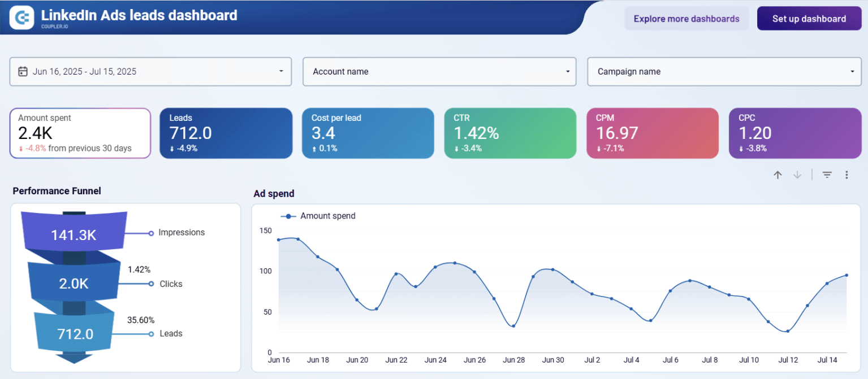The height and width of the screenshot is (379, 868).
Task: Expand the date range dropdown
Action: (x=281, y=72)
